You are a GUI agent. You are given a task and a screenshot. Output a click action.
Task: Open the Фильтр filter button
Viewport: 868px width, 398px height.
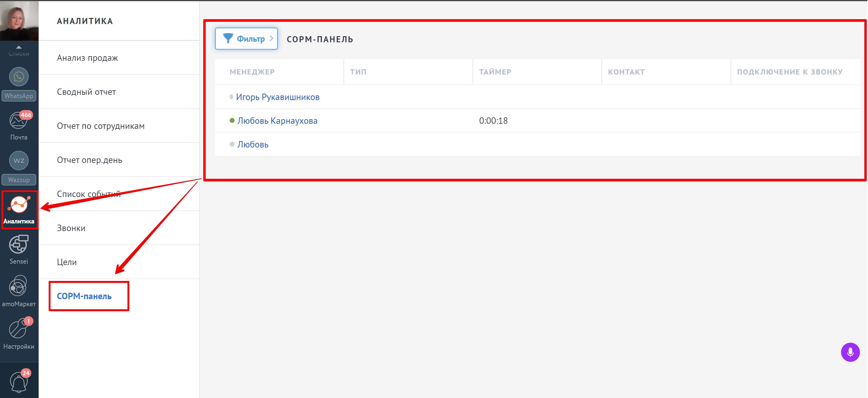[246, 39]
